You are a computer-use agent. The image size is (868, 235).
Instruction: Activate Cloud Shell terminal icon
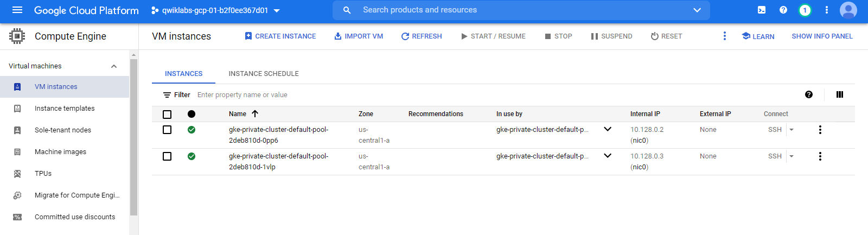(762, 10)
